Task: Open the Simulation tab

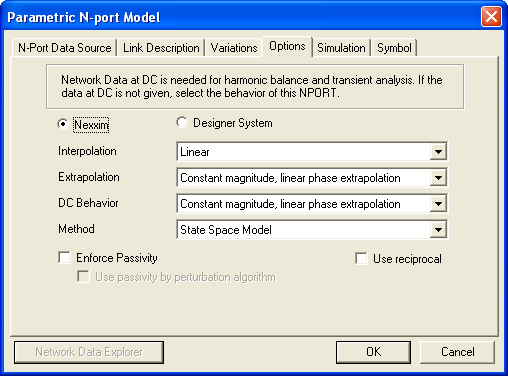Action: point(341,48)
